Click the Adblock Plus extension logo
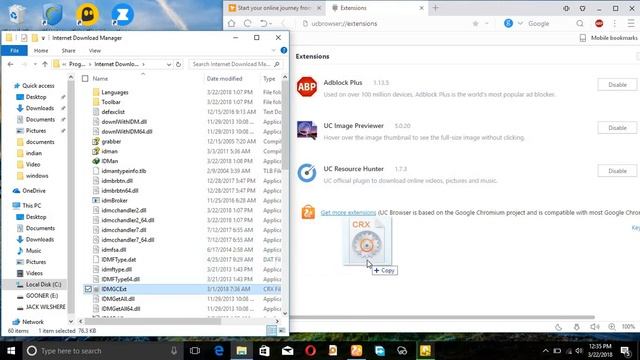This screenshot has height=360, width=640. tap(307, 87)
